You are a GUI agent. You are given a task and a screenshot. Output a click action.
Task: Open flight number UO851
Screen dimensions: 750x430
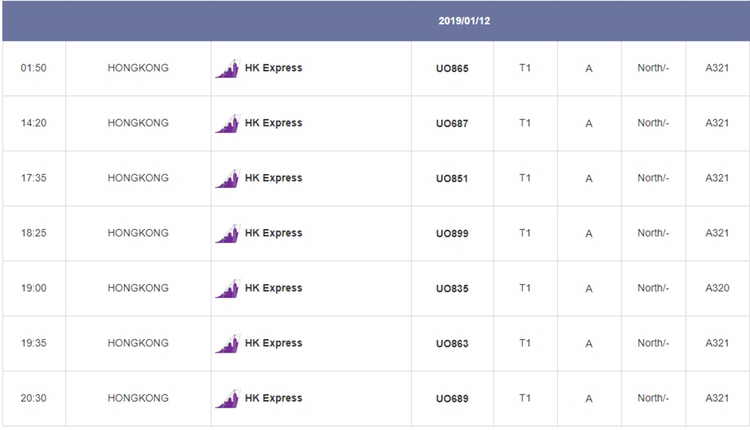click(x=452, y=178)
